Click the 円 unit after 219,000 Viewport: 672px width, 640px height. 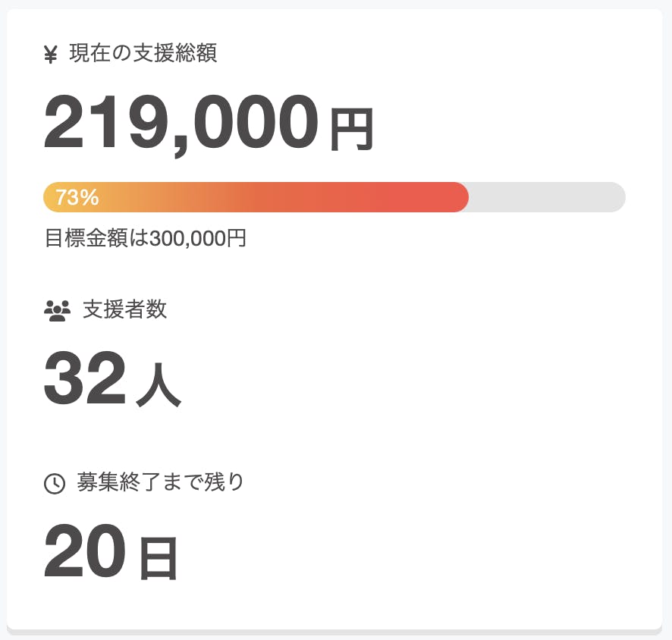351,130
